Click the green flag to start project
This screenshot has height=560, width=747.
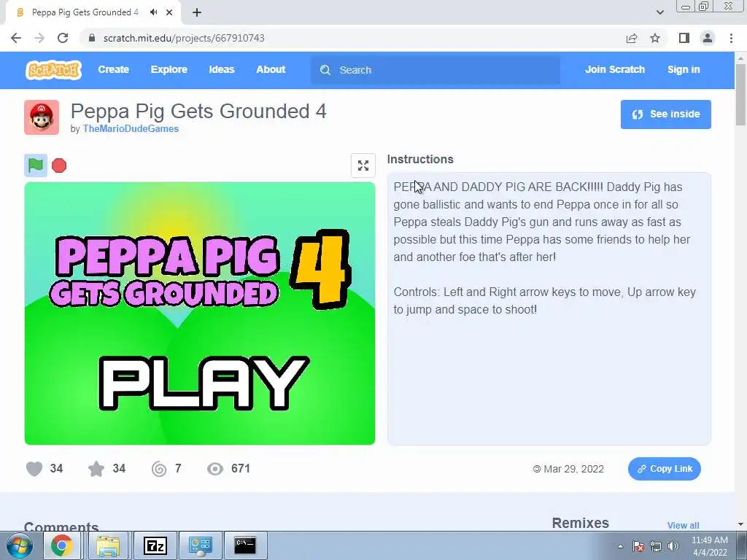(x=36, y=166)
